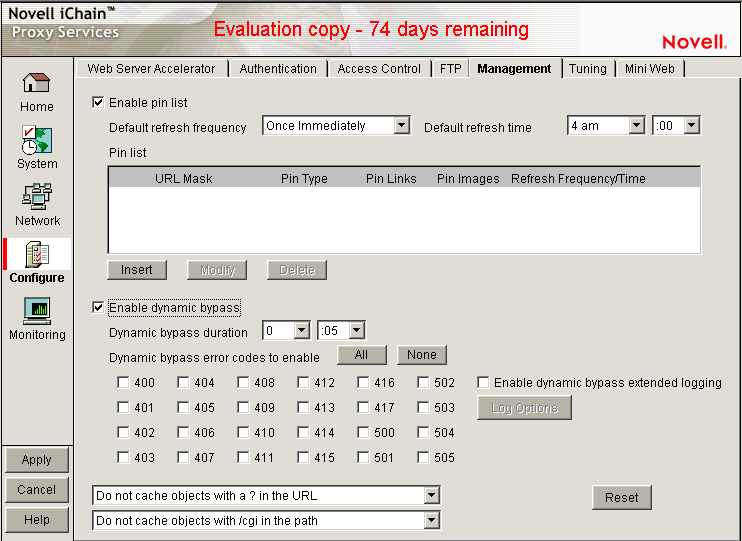Switch to the Access Control tab
This screenshot has width=742, height=541.
click(x=379, y=69)
